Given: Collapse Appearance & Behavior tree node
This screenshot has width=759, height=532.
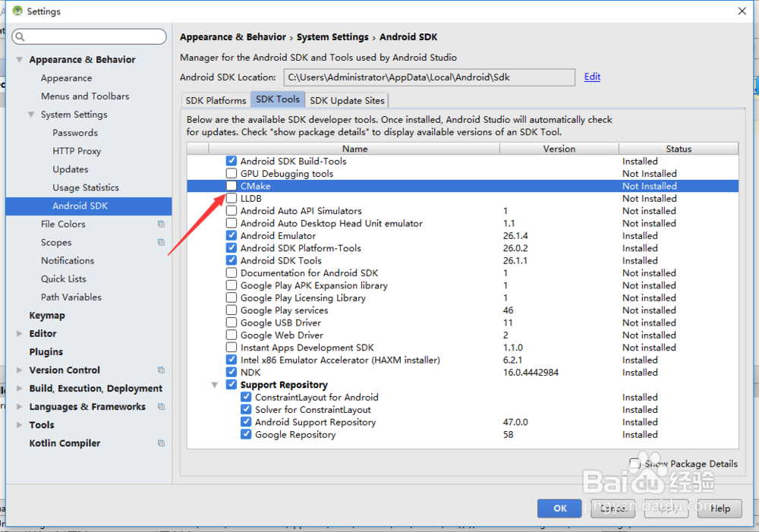Looking at the screenshot, I should tap(20, 59).
